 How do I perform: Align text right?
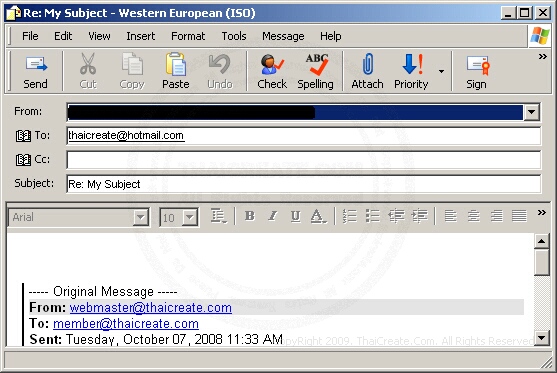click(496, 216)
